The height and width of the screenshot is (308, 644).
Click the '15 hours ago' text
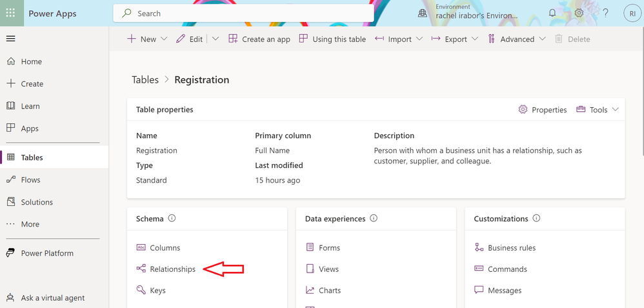point(277,181)
